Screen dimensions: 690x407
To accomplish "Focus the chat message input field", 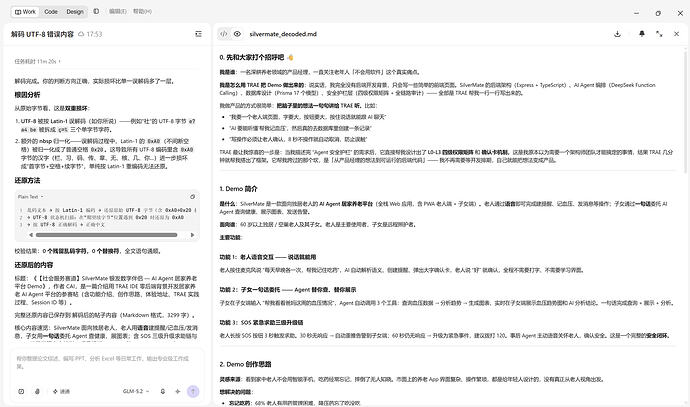I will pos(107,365).
